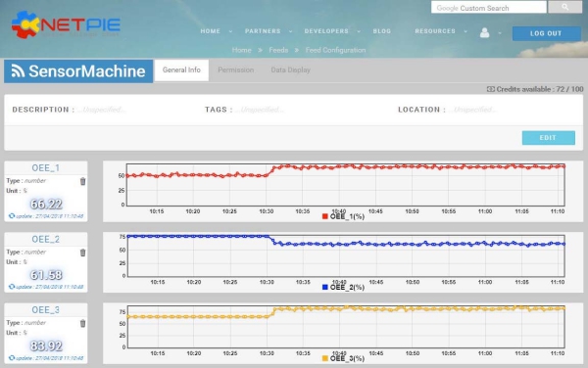Click the EDIT button
The height and width of the screenshot is (368, 588).
[x=548, y=138]
